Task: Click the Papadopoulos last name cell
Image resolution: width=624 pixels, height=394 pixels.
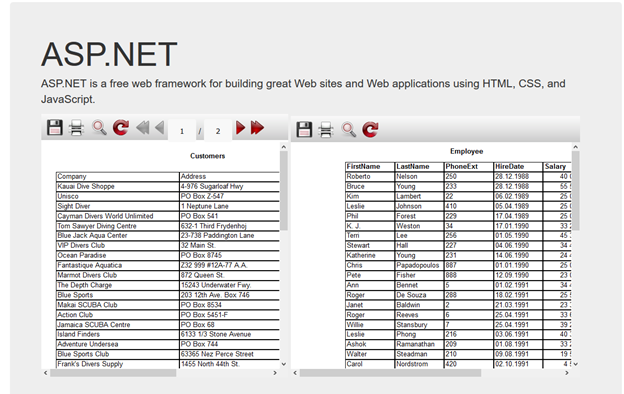Action: click(x=419, y=265)
